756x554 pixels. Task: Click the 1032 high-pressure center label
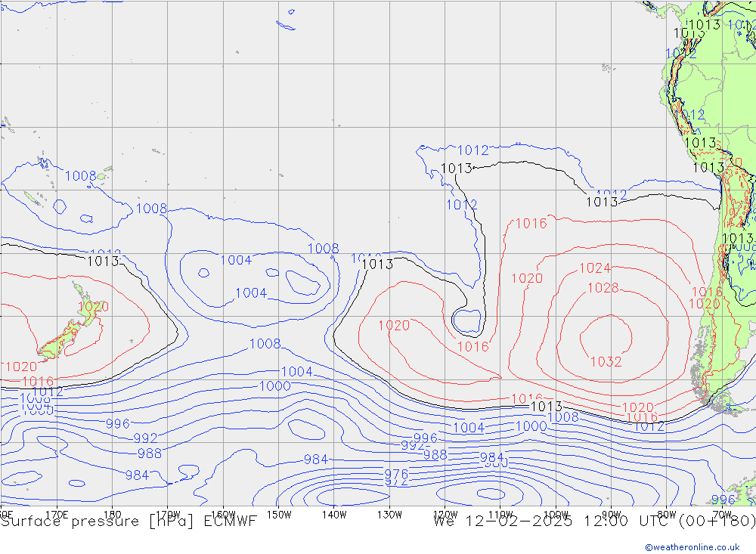606,361
